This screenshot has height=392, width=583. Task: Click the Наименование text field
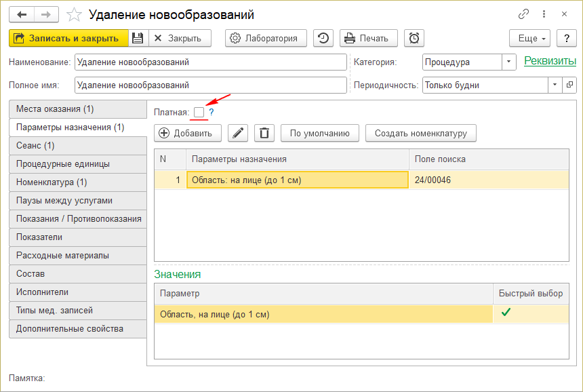tap(210, 62)
